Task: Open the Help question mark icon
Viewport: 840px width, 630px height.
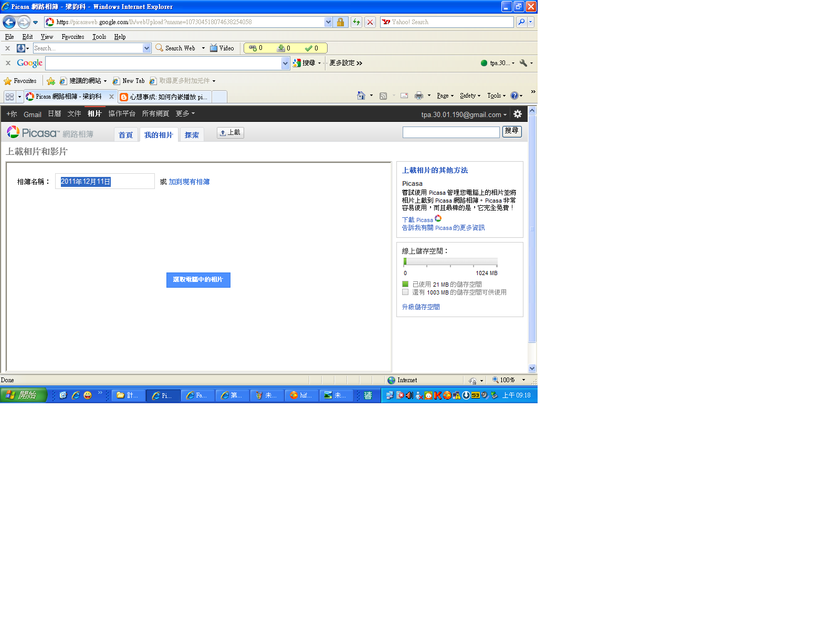Action: (514, 96)
